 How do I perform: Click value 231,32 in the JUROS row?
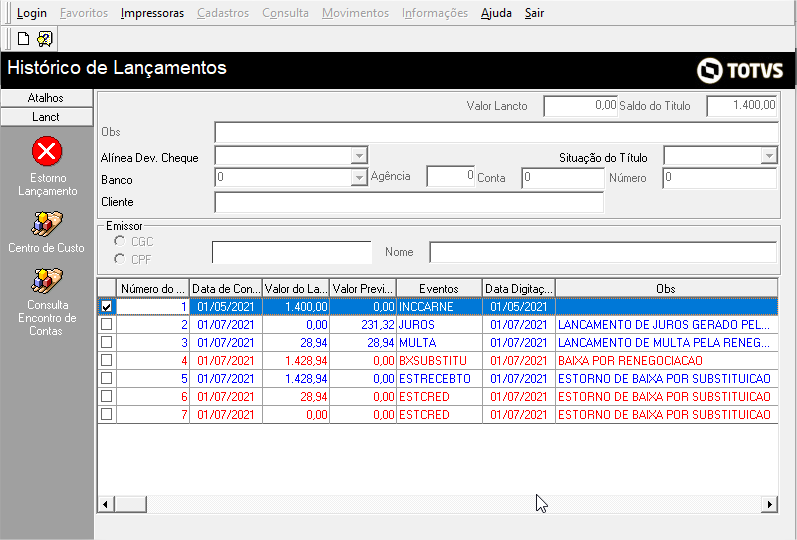click(378, 324)
